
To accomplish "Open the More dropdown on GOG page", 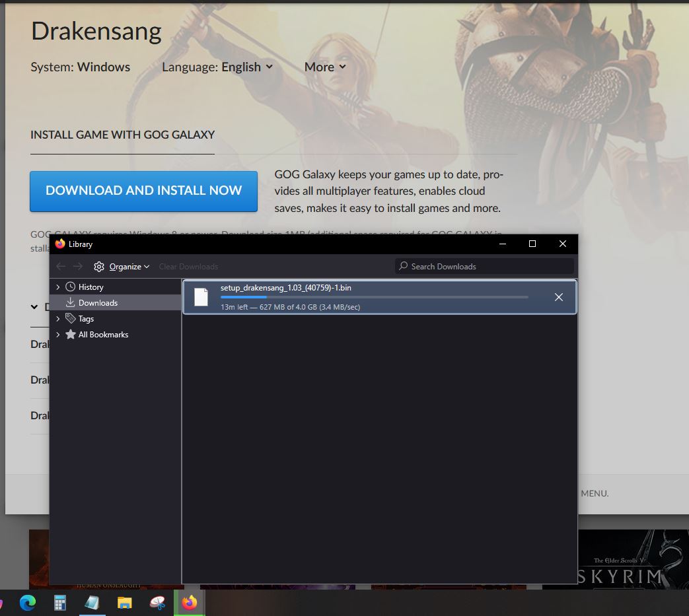I will [325, 67].
